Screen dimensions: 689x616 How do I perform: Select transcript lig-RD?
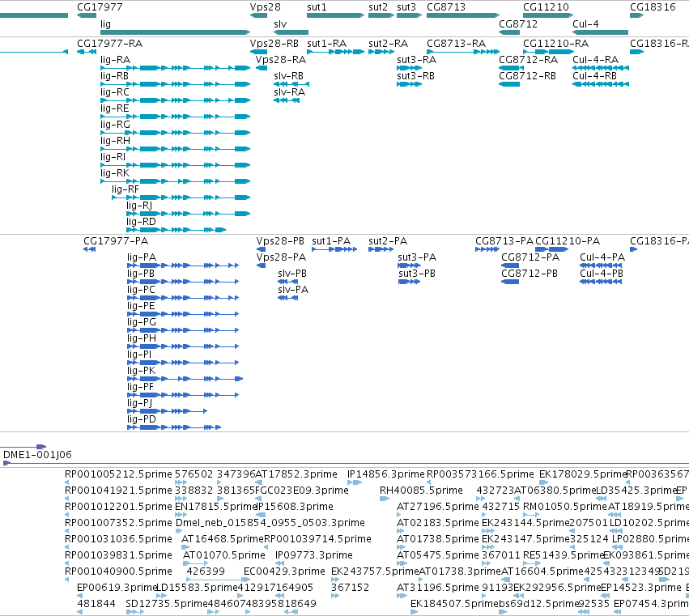click(177, 230)
